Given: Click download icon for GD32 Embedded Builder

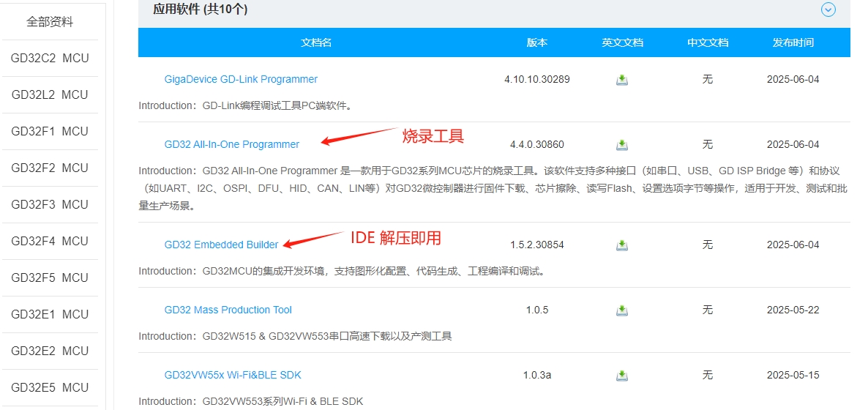Looking at the screenshot, I should [622, 245].
